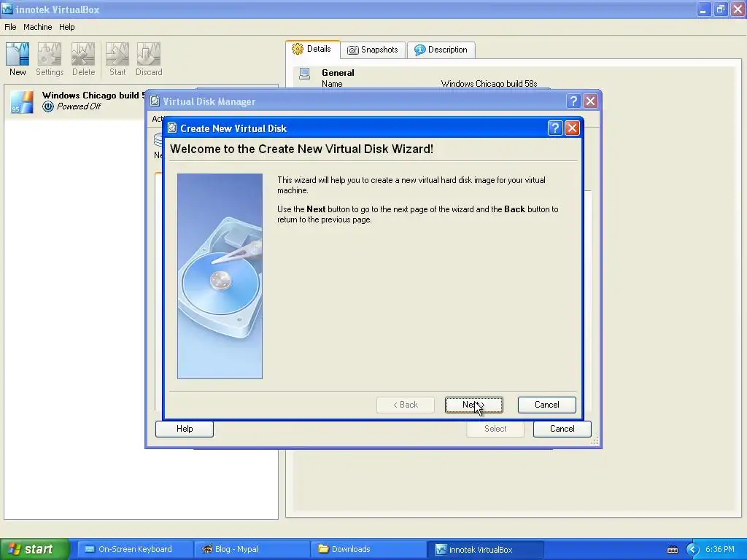Image resolution: width=747 pixels, height=560 pixels.
Task: Click the 6:36 PM clock
Action: click(720, 549)
